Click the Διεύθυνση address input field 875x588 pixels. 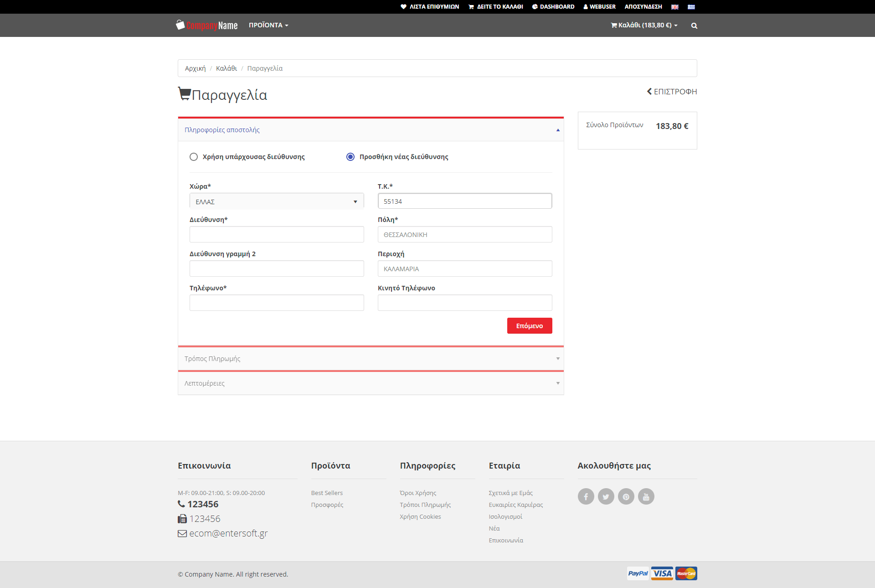click(277, 234)
